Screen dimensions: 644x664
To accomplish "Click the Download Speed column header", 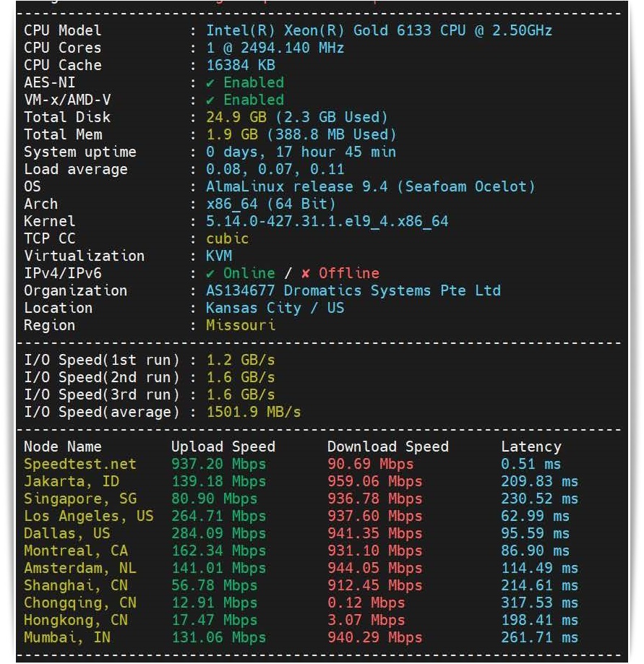I will 387,447.
